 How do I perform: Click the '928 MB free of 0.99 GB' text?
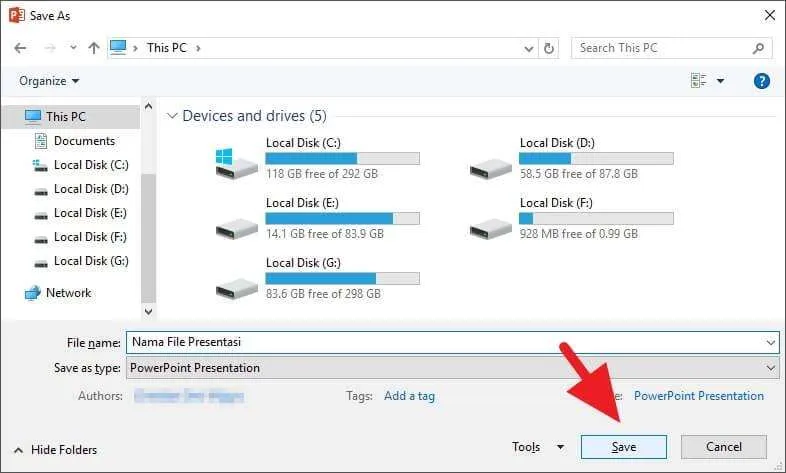click(x=579, y=233)
